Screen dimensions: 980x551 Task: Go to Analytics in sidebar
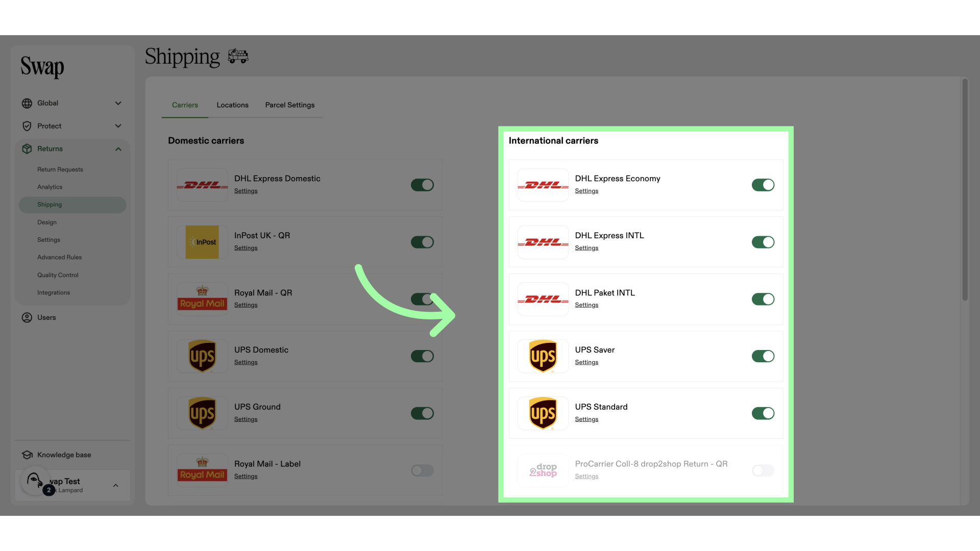point(50,187)
